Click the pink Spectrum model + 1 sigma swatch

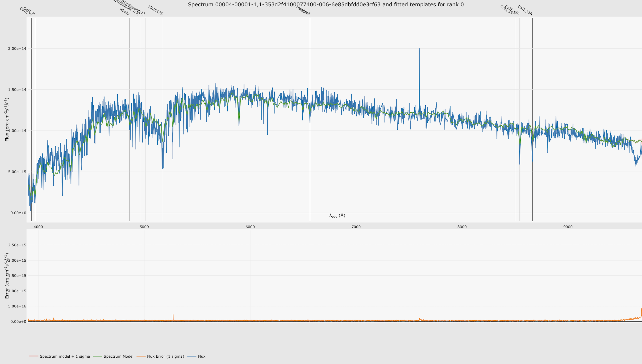tap(34, 356)
